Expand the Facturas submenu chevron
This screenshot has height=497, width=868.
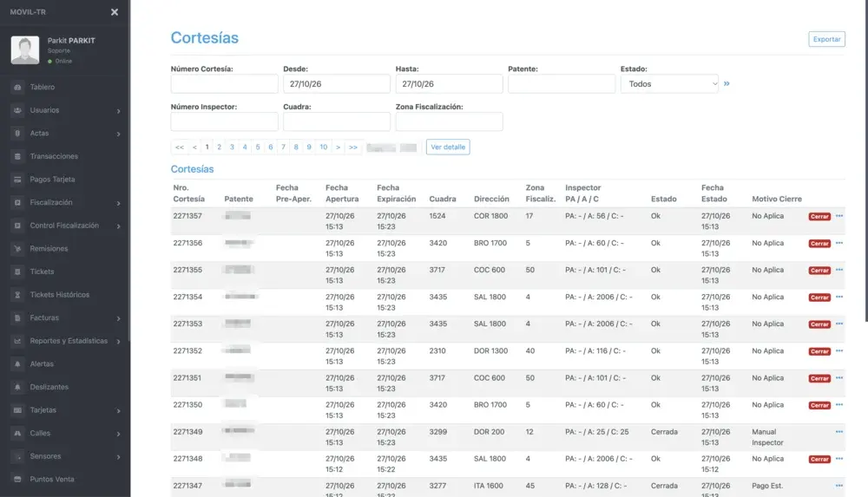(118, 319)
